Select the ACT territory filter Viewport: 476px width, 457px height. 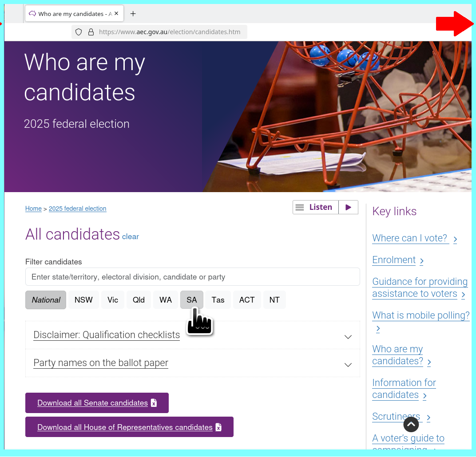click(x=247, y=300)
